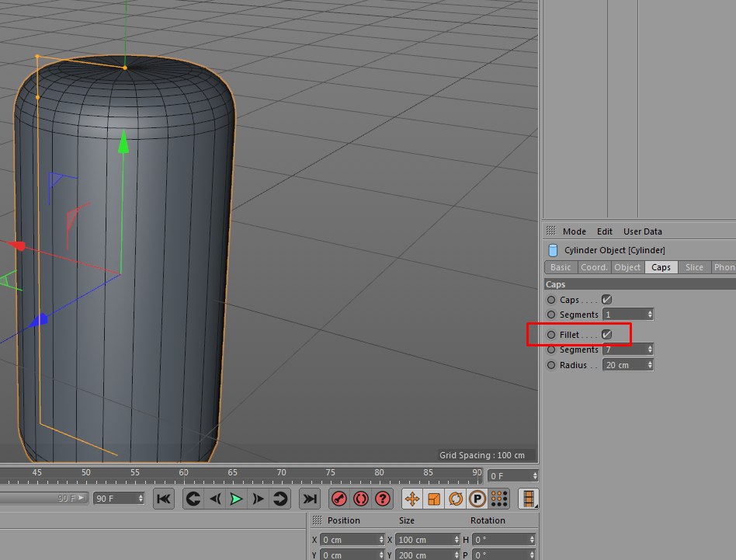The height and width of the screenshot is (560, 736).
Task: Uncheck the Caps checkbox
Action: (607, 300)
